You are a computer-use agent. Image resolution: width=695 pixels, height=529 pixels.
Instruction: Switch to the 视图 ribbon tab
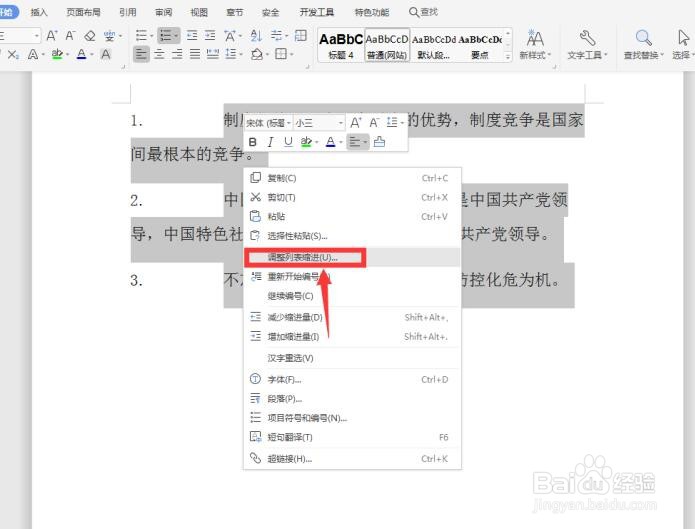[x=199, y=12]
